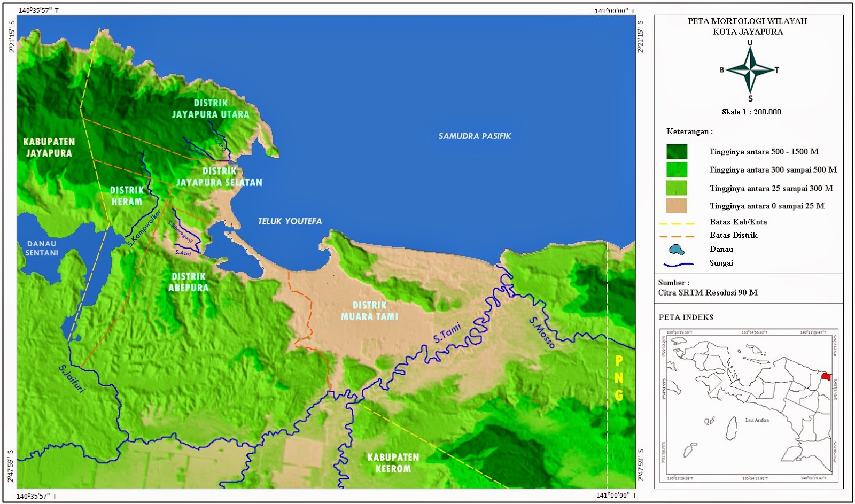Click the Laut Arafura label in index map

coord(757,420)
